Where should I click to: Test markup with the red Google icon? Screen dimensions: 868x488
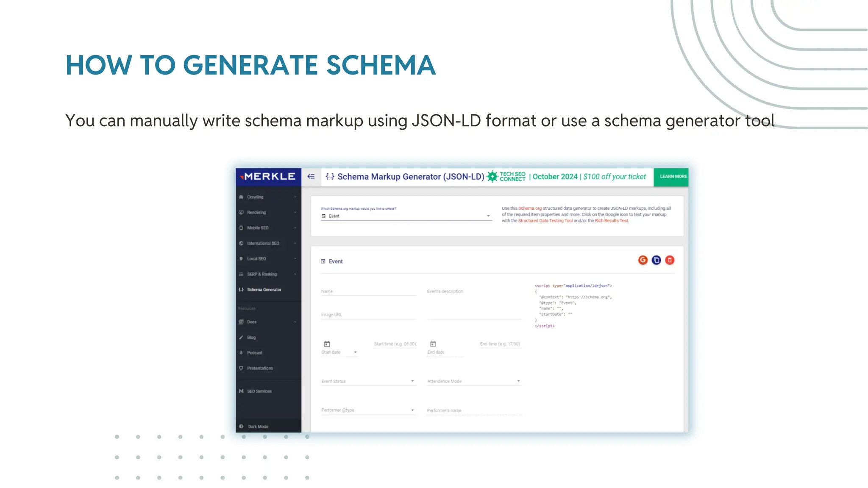[x=643, y=260]
